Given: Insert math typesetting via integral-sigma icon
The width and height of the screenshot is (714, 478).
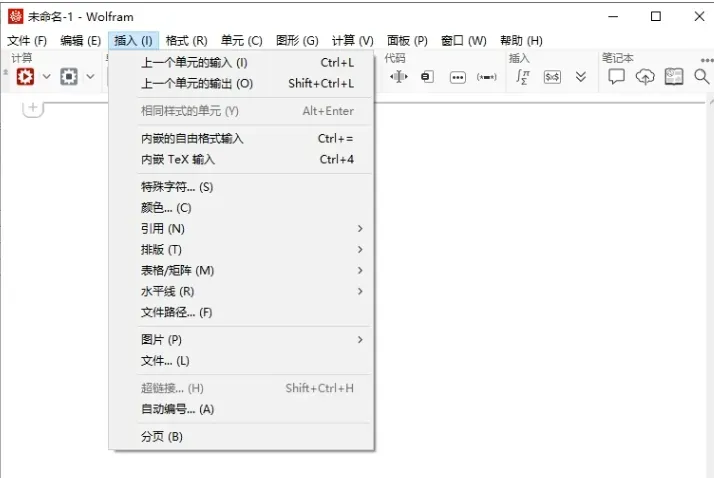Looking at the screenshot, I should (523, 76).
